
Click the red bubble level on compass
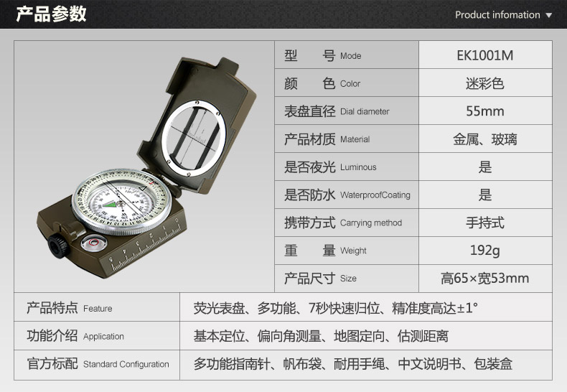tap(90, 243)
